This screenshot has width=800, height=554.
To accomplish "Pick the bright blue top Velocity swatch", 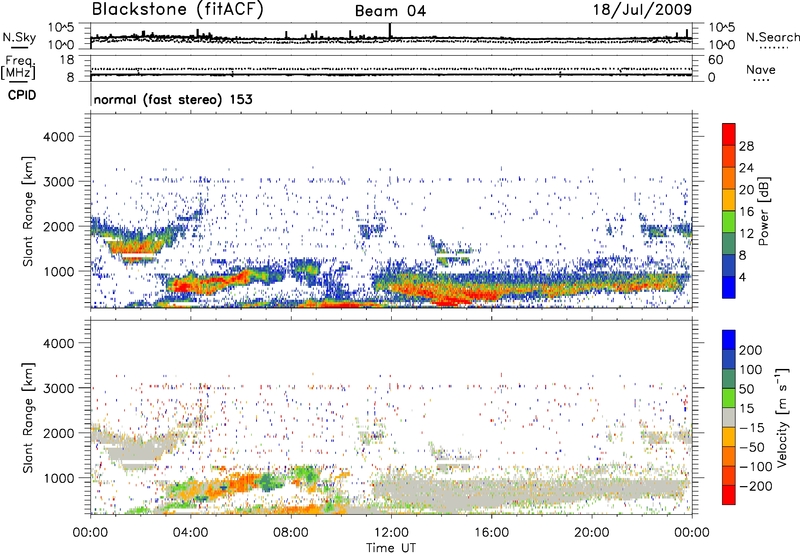I will tap(729, 340).
